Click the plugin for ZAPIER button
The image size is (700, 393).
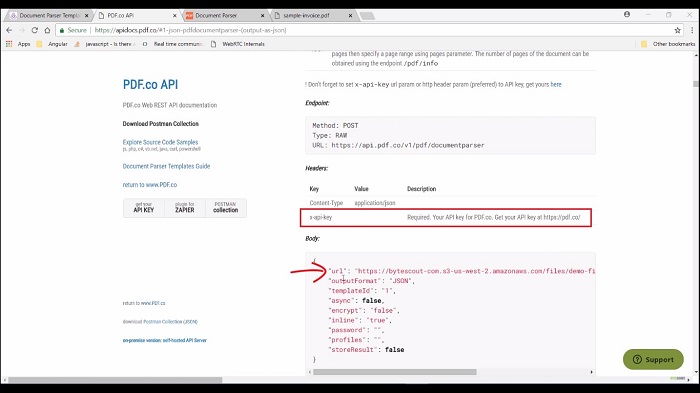pos(185,208)
